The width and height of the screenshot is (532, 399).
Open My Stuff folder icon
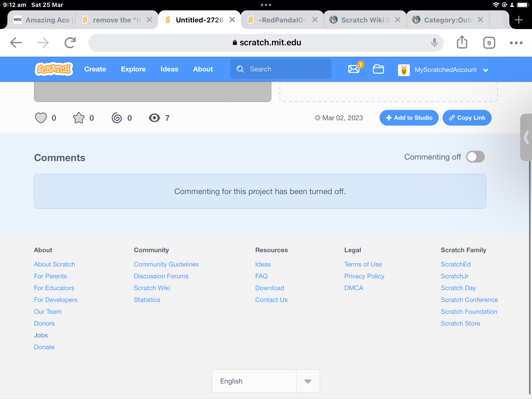378,69
